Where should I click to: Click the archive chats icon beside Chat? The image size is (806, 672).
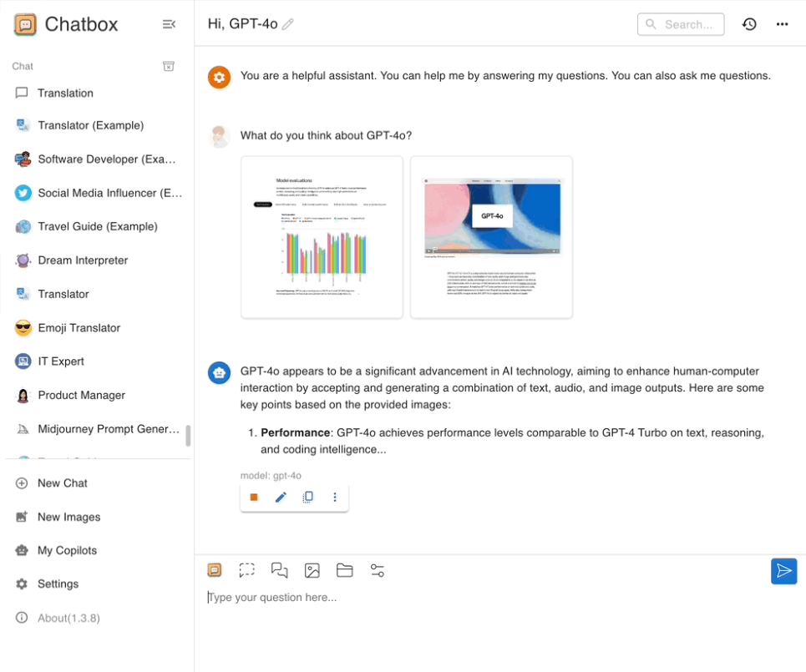(x=169, y=66)
